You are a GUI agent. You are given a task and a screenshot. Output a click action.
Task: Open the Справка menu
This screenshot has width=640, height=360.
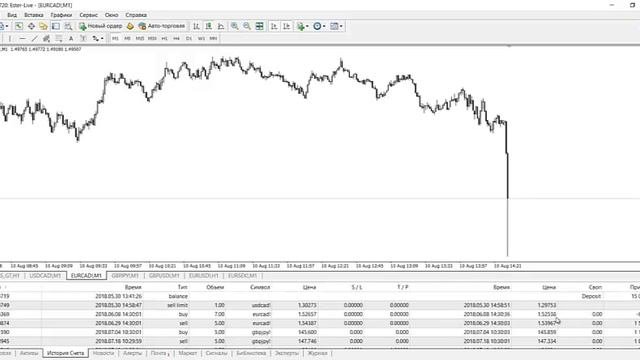point(136,15)
